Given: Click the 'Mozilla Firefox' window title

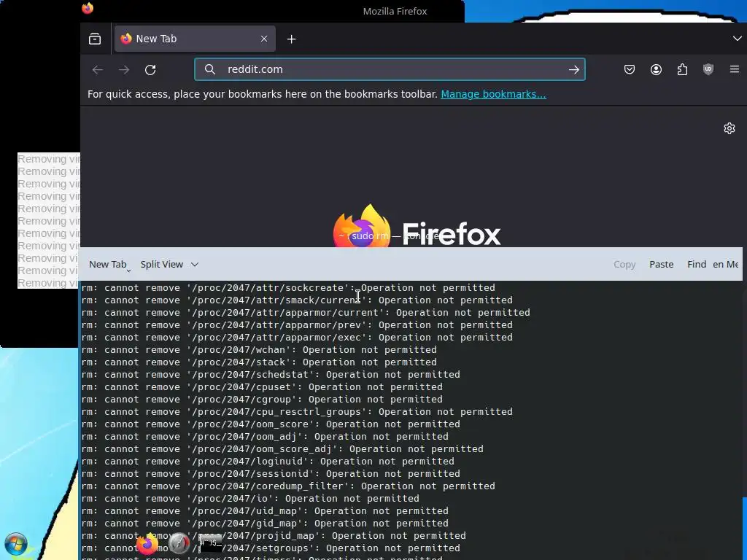Looking at the screenshot, I should (395, 12).
